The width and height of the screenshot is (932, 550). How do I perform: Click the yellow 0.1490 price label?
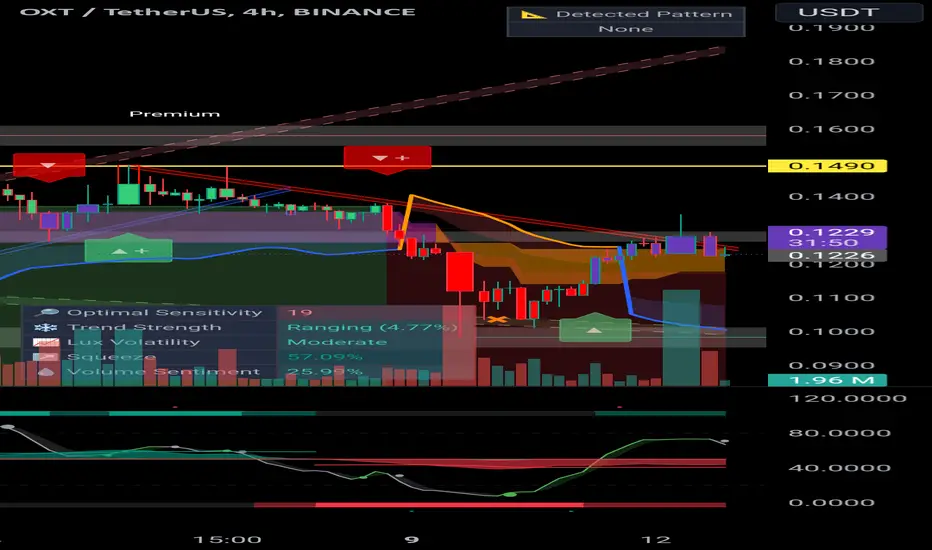tap(827, 166)
